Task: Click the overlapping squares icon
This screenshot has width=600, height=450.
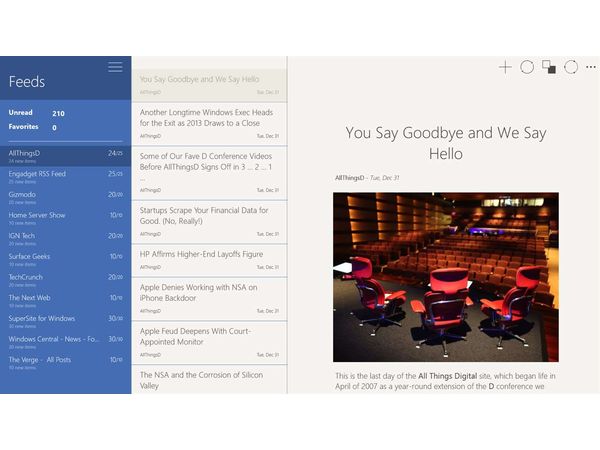Action: click(549, 67)
